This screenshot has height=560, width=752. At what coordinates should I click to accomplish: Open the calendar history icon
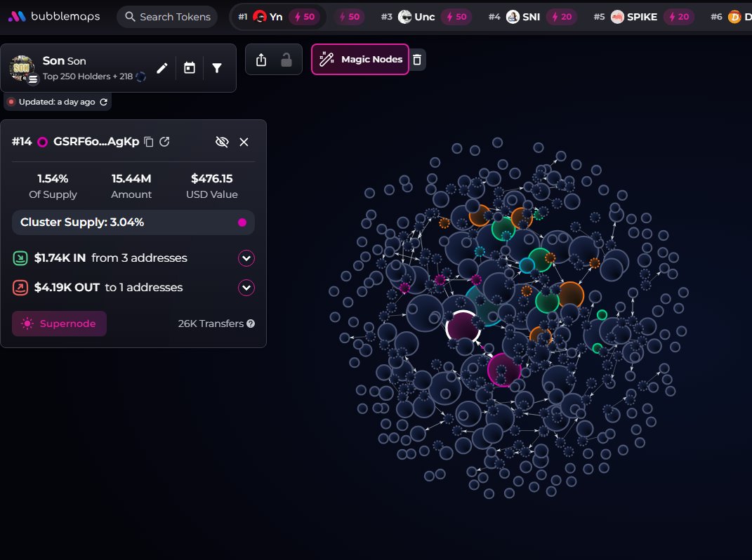190,68
